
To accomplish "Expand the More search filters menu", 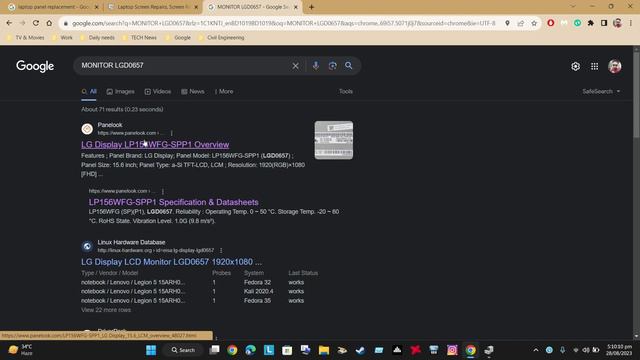I will click(224, 91).
